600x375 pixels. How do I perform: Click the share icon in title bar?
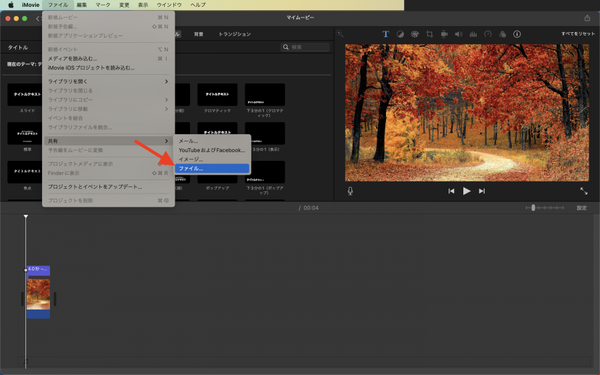(x=587, y=18)
